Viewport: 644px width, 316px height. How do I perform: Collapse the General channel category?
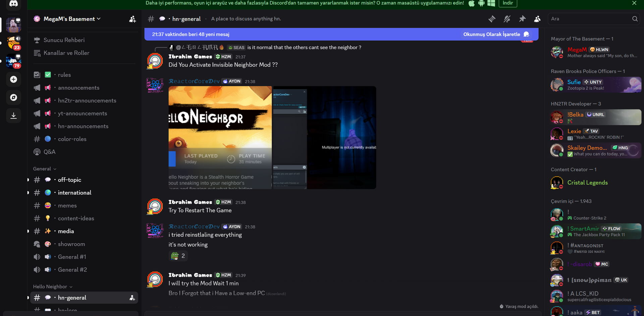coord(45,169)
